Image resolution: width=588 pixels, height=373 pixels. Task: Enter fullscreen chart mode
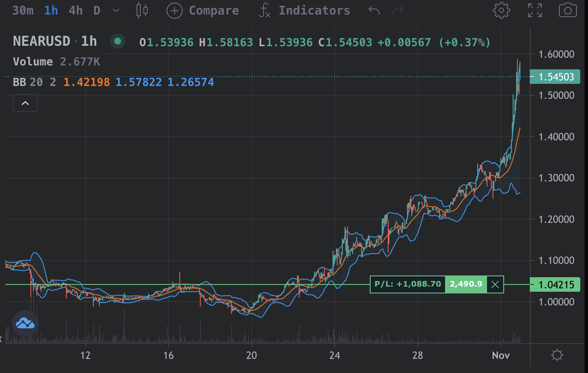[x=535, y=10]
